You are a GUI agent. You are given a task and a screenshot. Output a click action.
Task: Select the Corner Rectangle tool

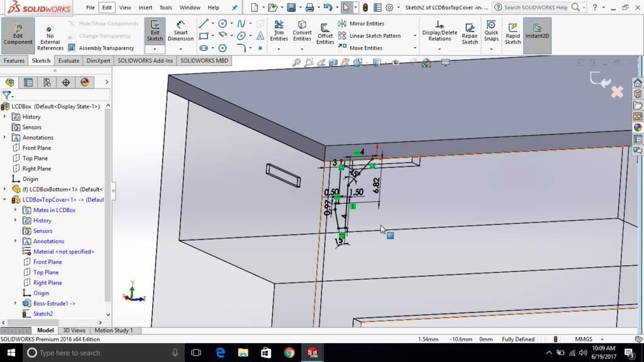coord(203,36)
